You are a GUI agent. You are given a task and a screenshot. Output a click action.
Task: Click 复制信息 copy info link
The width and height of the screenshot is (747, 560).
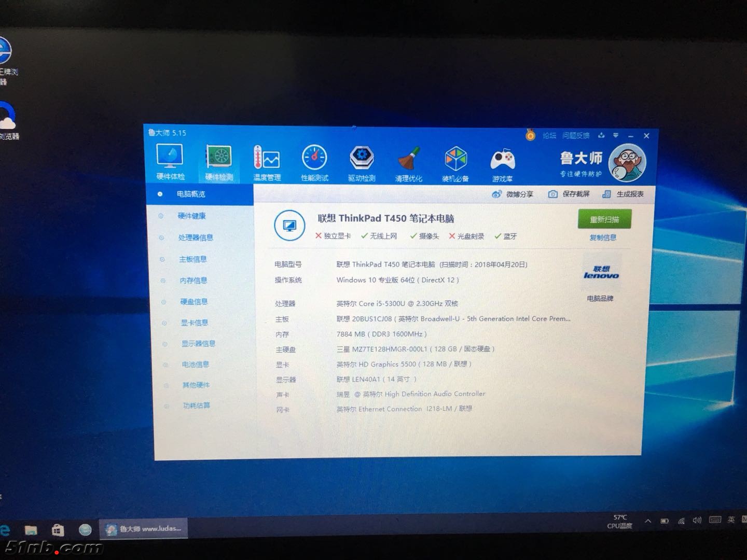[603, 237]
